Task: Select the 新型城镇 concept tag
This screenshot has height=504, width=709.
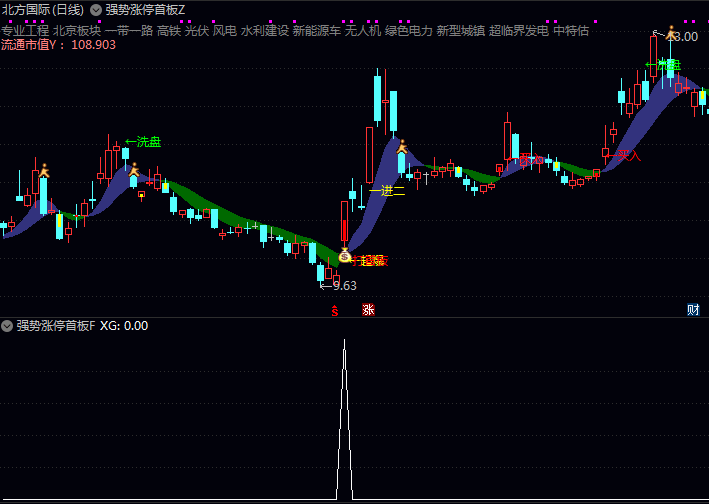Action: click(461, 31)
